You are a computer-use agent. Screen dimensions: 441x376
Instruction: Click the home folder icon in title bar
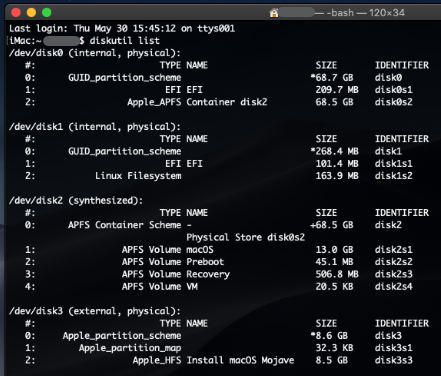(x=274, y=13)
